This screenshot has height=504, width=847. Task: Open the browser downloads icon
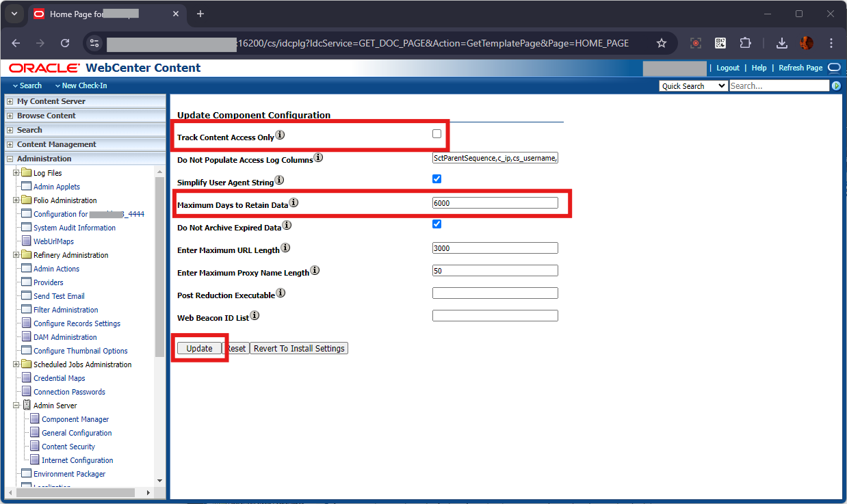pyautogui.click(x=782, y=43)
